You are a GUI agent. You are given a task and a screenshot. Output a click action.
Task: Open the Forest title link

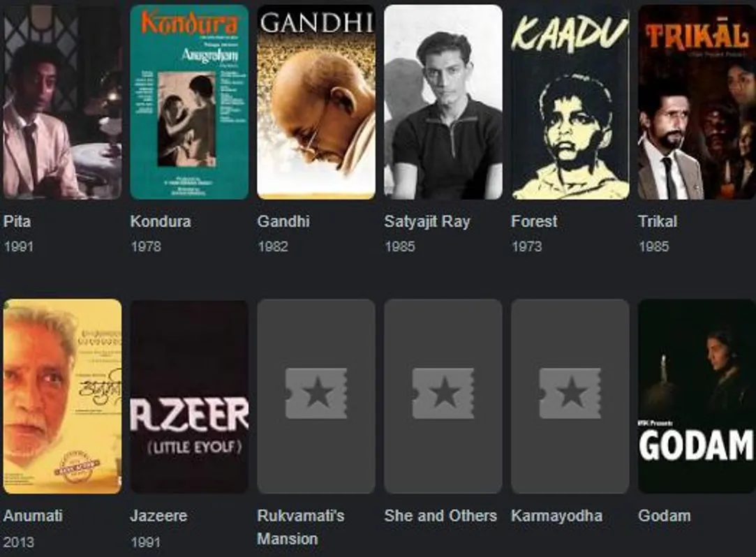[x=534, y=221]
